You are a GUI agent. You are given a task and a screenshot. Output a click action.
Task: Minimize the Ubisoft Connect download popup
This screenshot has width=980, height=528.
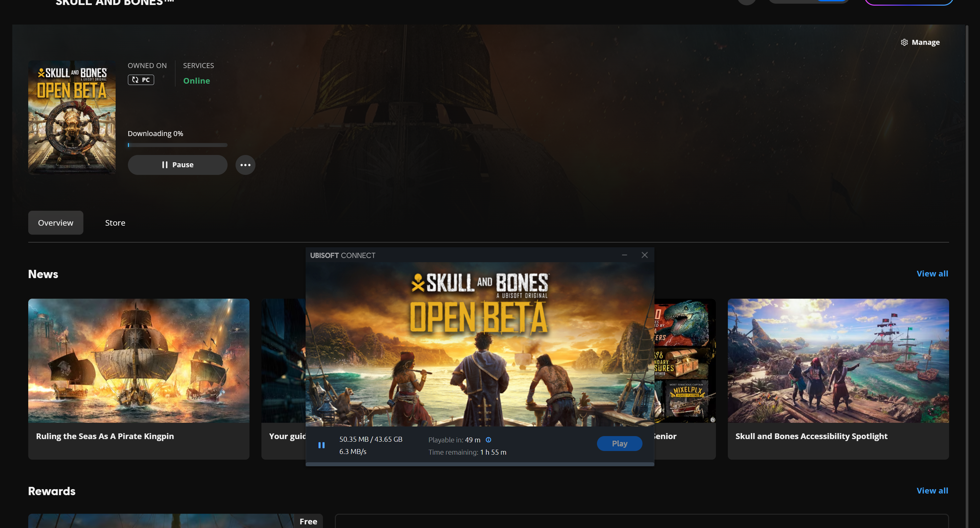[624, 255]
